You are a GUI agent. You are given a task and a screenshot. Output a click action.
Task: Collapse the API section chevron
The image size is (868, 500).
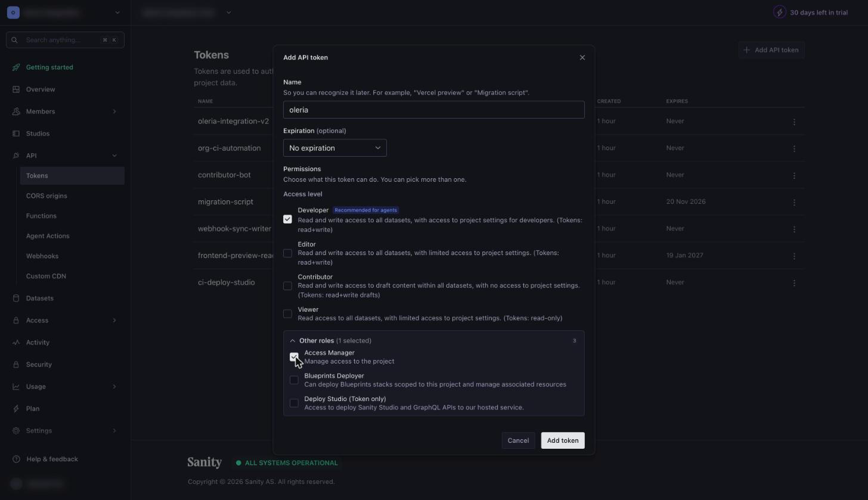click(x=114, y=156)
